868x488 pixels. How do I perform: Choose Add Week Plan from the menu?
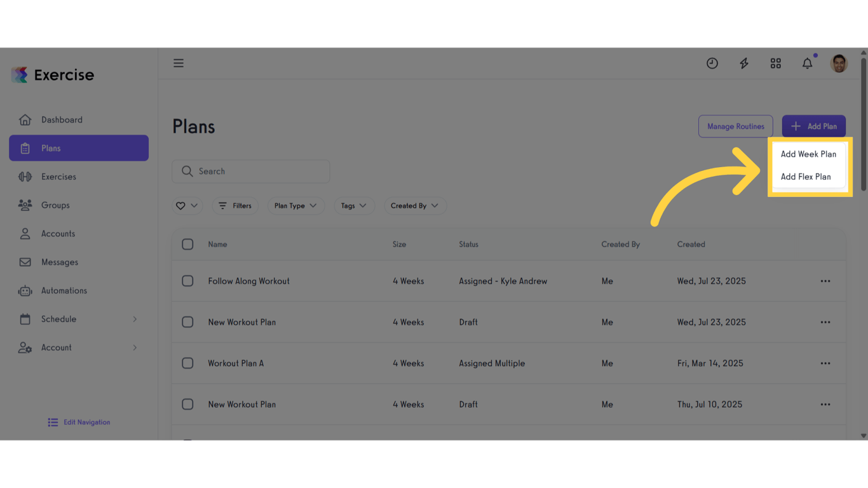[x=808, y=154]
